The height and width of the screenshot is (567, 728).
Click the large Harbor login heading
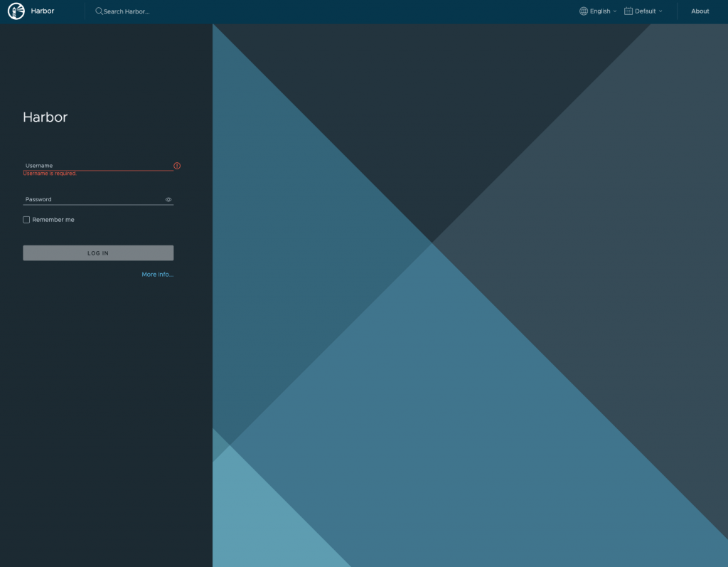point(45,117)
